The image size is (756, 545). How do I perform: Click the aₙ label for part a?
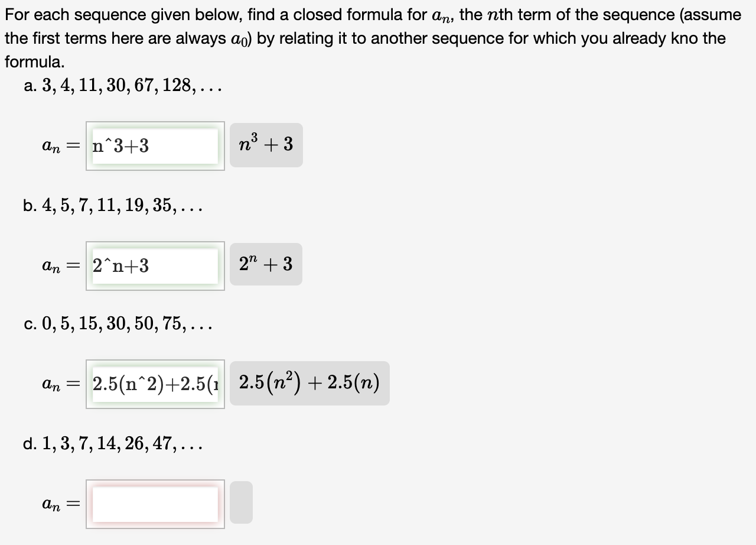tap(57, 146)
